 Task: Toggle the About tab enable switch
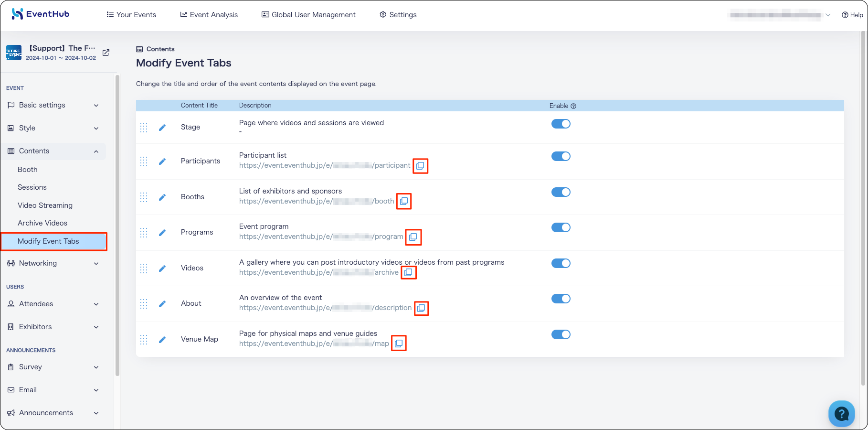(x=561, y=299)
